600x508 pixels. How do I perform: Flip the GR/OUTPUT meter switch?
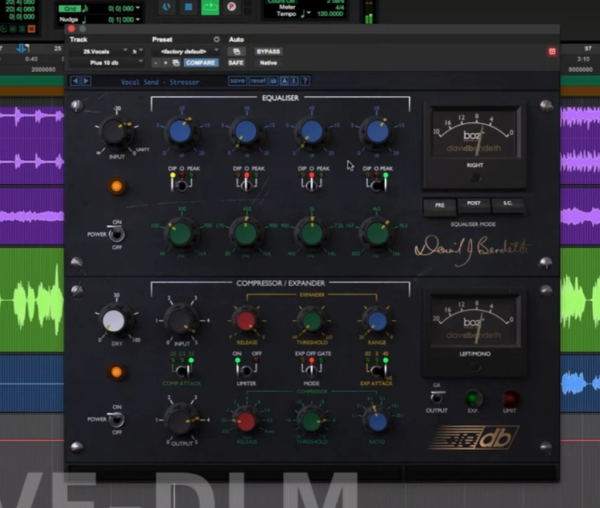click(x=437, y=397)
